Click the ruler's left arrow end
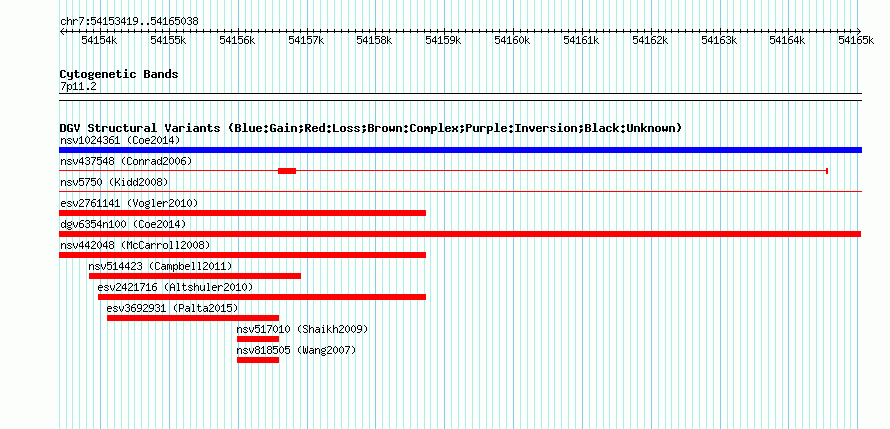Screen dimensions: 890x429 pos(62,31)
